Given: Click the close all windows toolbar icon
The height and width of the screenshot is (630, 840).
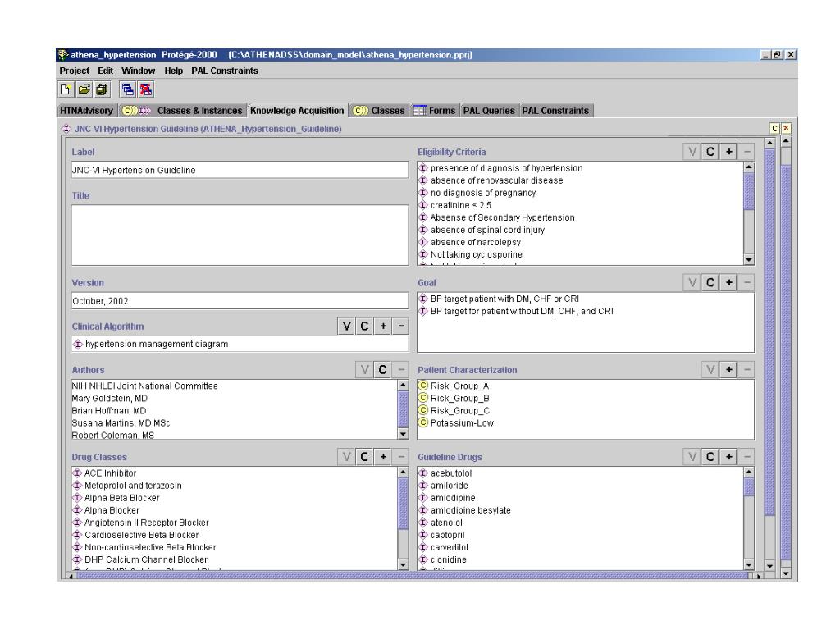Looking at the screenshot, I should (x=146, y=89).
